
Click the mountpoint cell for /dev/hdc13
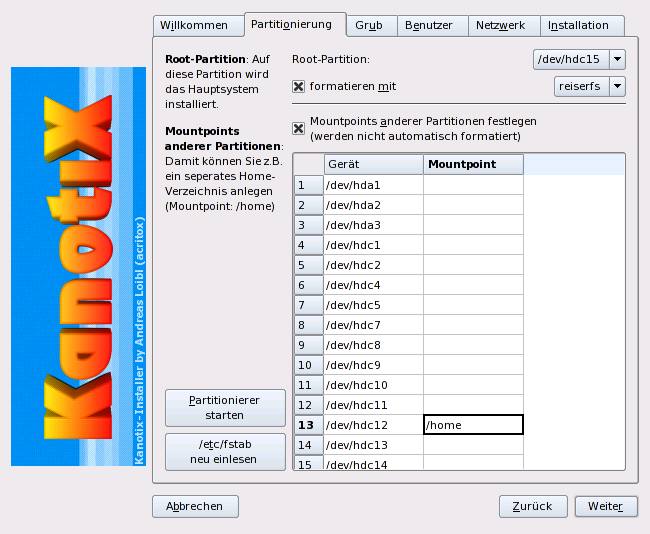[473, 445]
